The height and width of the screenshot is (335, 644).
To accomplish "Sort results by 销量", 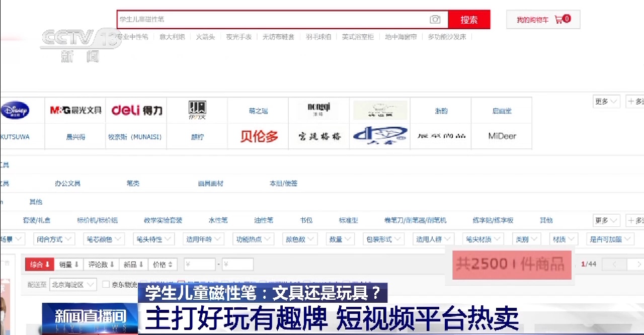I will click(69, 264).
